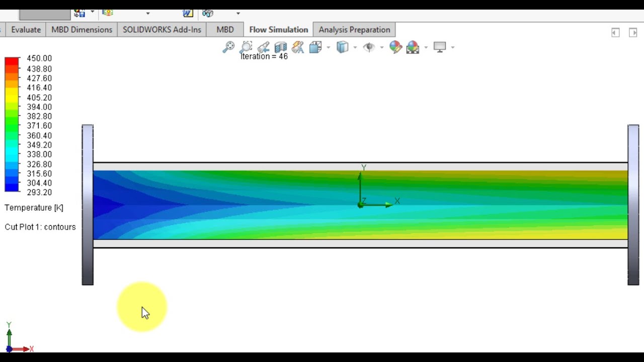The image size is (644, 362).
Task: Click the blue bottom of the temperature color bar
Action: tap(12, 187)
